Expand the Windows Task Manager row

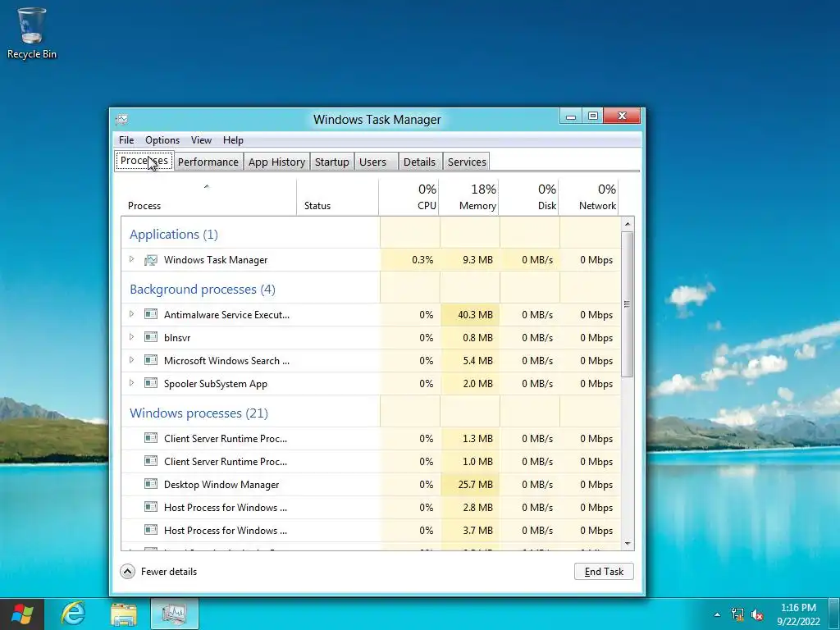point(132,259)
